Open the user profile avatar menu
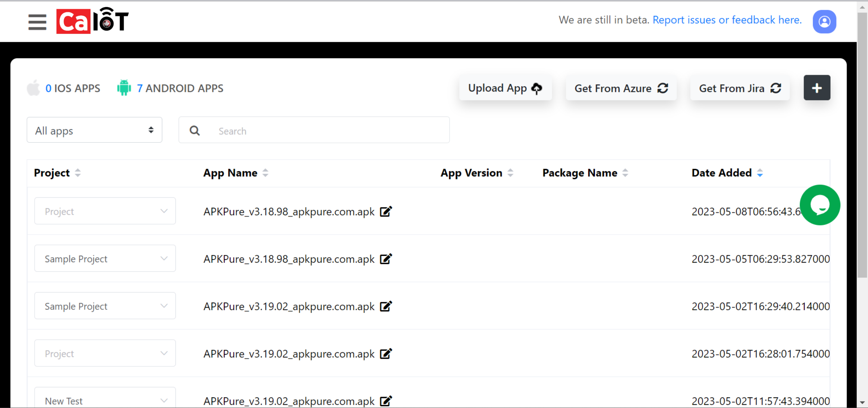This screenshot has width=868, height=408. pos(824,22)
